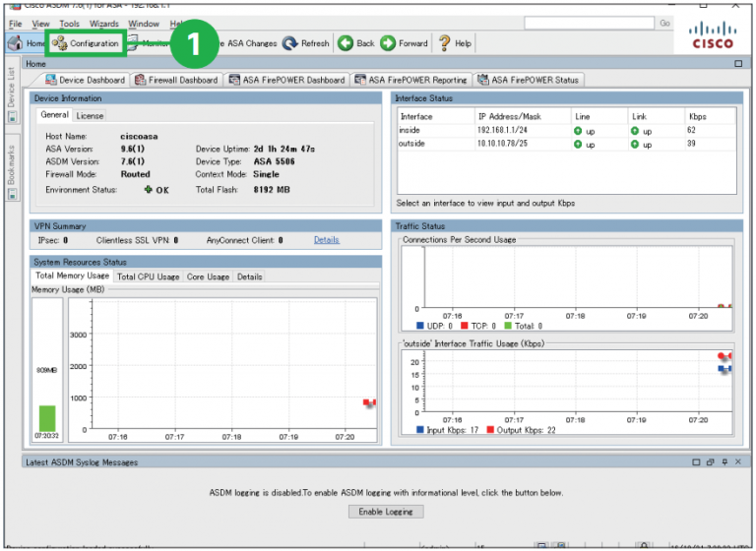Click the Enable Logging button

[386, 512]
